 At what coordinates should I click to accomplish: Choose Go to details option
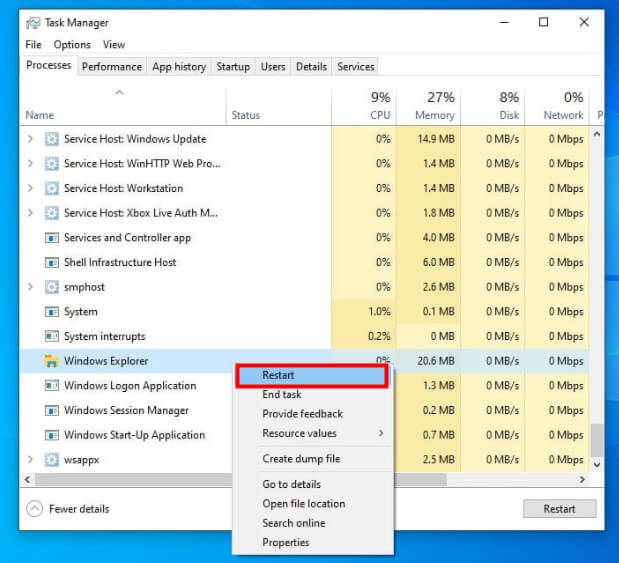312,484
